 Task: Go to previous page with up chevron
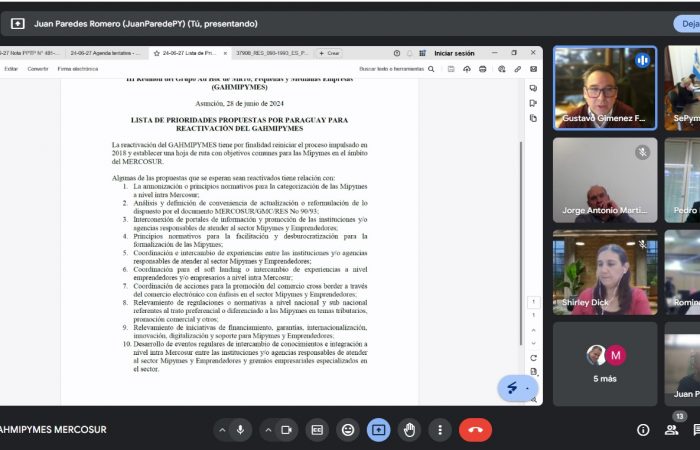pyautogui.click(x=533, y=330)
